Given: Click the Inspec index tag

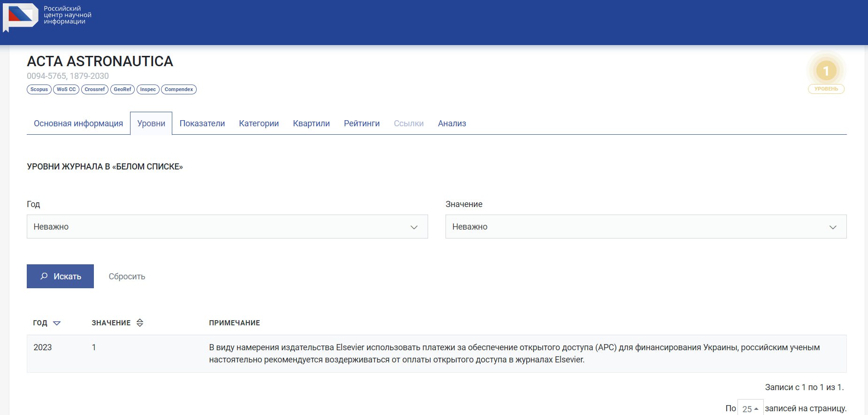Looking at the screenshot, I should 148,89.
